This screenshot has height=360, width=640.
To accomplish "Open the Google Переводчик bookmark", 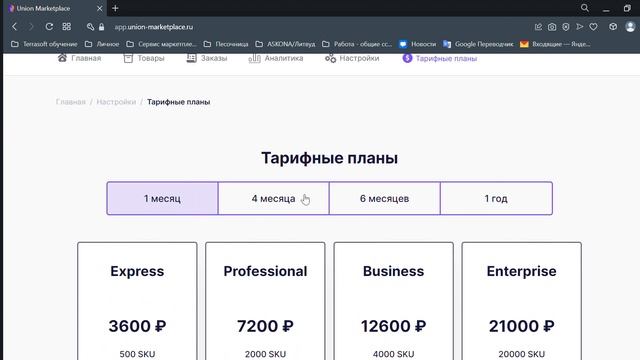I will point(478,44).
